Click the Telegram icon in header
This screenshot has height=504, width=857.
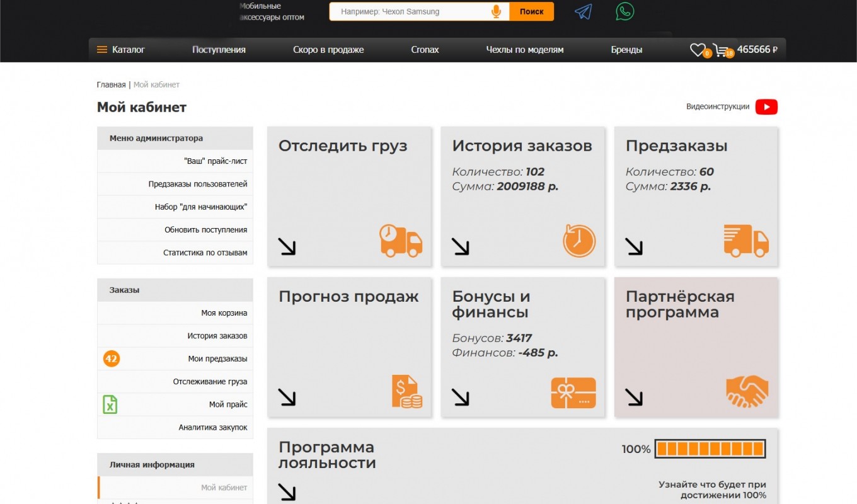[584, 12]
